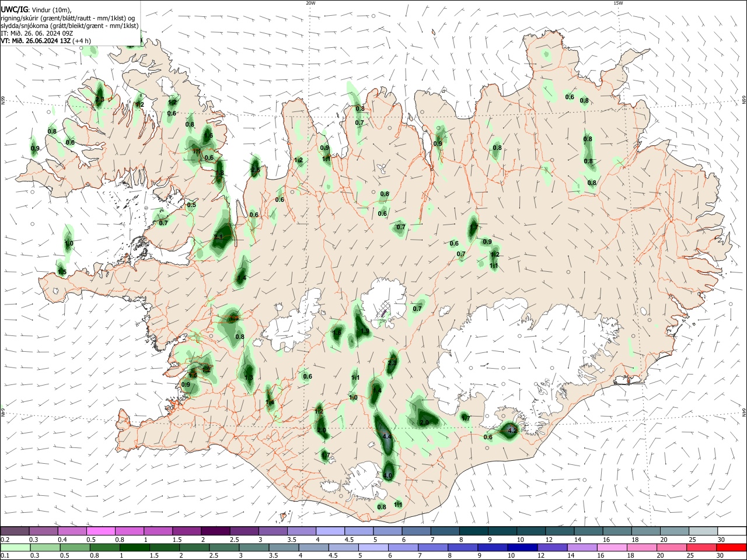Click the '0.1' label in the legend
Viewport: 747px width, 560px height.
[5, 556]
